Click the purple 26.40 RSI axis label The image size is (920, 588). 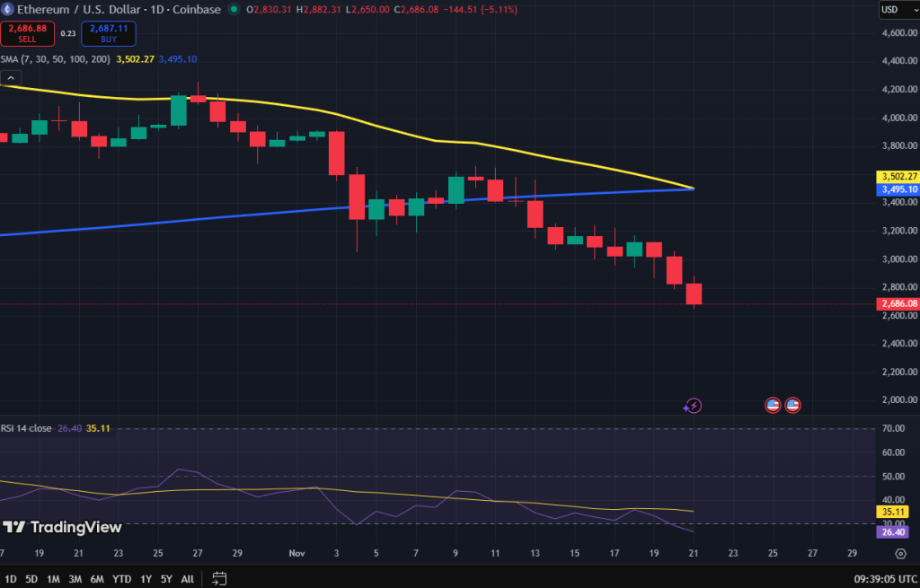tap(892, 531)
